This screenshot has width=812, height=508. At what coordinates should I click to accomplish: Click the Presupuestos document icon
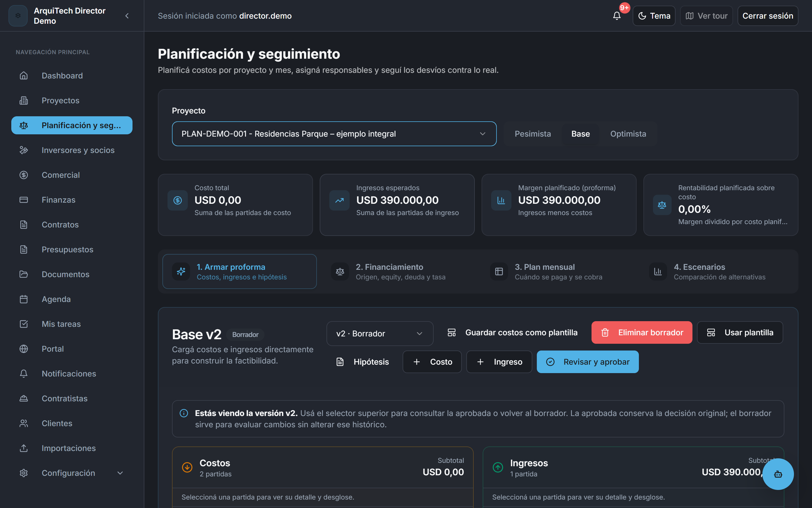pyautogui.click(x=23, y=250)
